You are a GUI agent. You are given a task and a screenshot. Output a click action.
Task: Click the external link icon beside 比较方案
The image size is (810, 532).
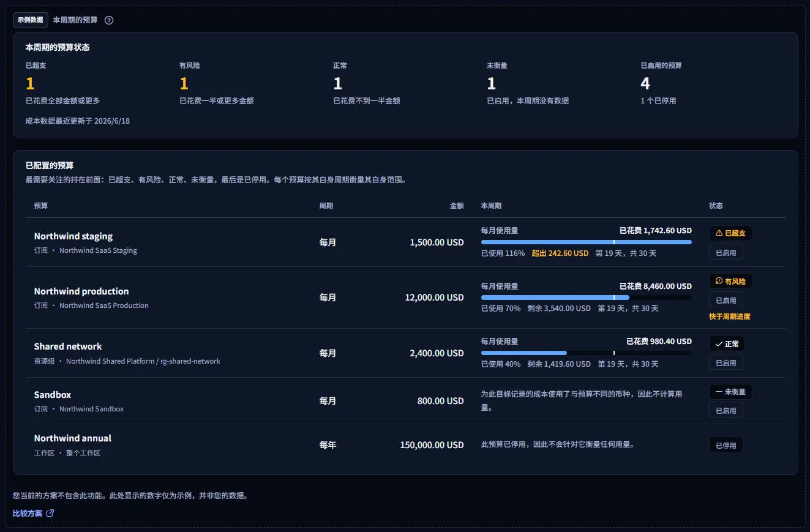50,514
